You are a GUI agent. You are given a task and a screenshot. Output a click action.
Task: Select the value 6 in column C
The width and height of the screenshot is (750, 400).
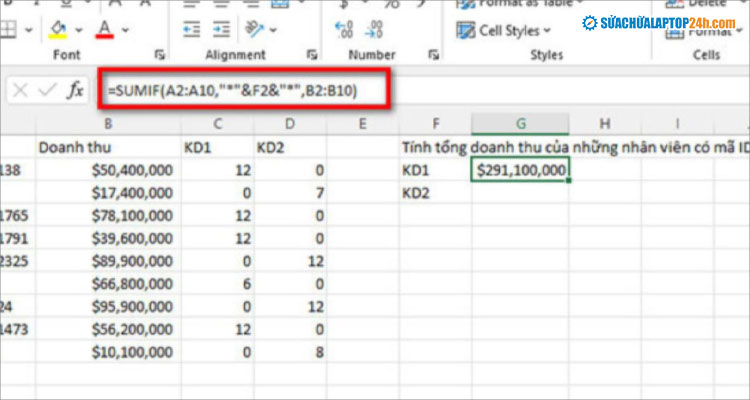(x=218, y=284)
